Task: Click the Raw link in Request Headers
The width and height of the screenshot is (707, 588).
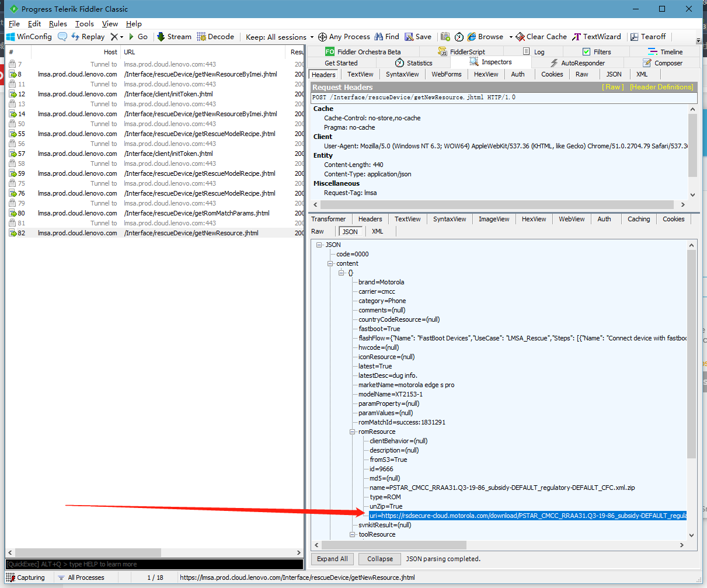Action: pos(613,87)
